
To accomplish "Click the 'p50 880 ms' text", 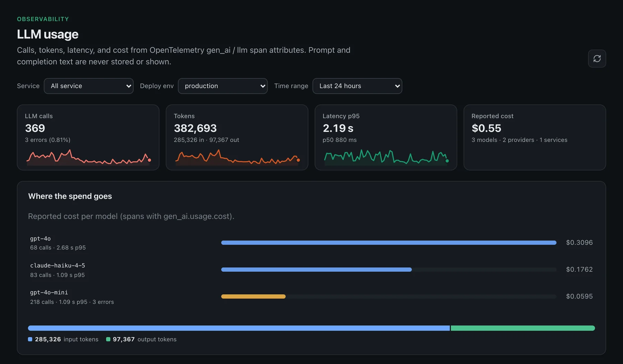I will (340, 140).
